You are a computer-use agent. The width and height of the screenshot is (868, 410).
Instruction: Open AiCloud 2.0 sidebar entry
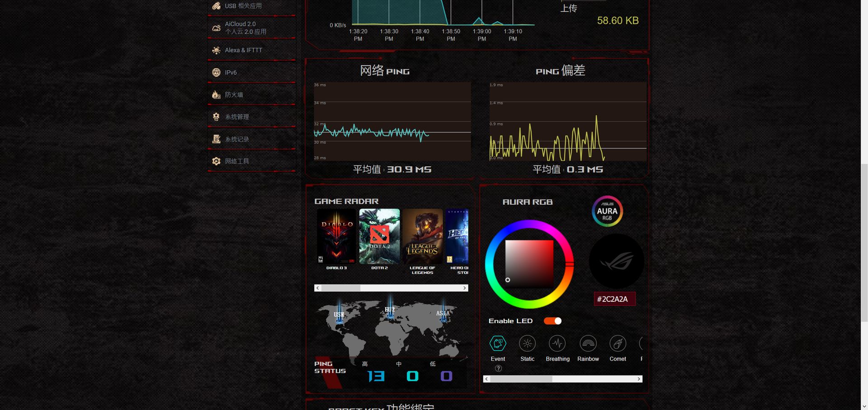click(251, 28)
